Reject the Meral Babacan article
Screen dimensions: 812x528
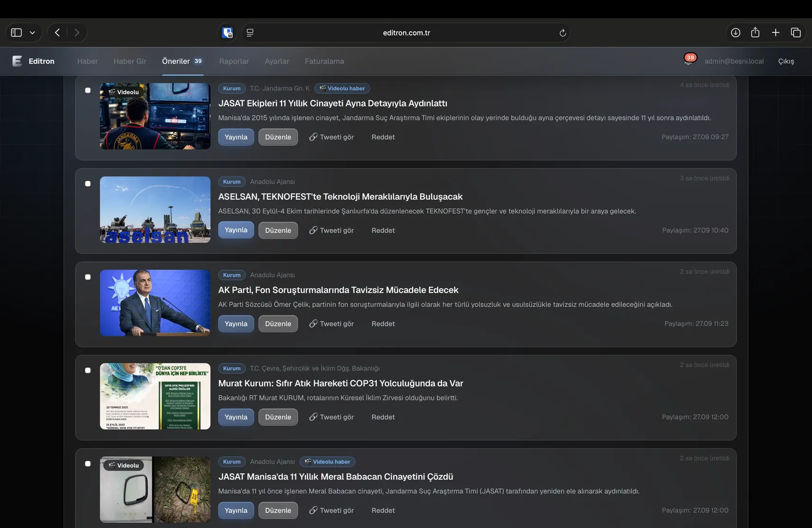pos(383,510)
